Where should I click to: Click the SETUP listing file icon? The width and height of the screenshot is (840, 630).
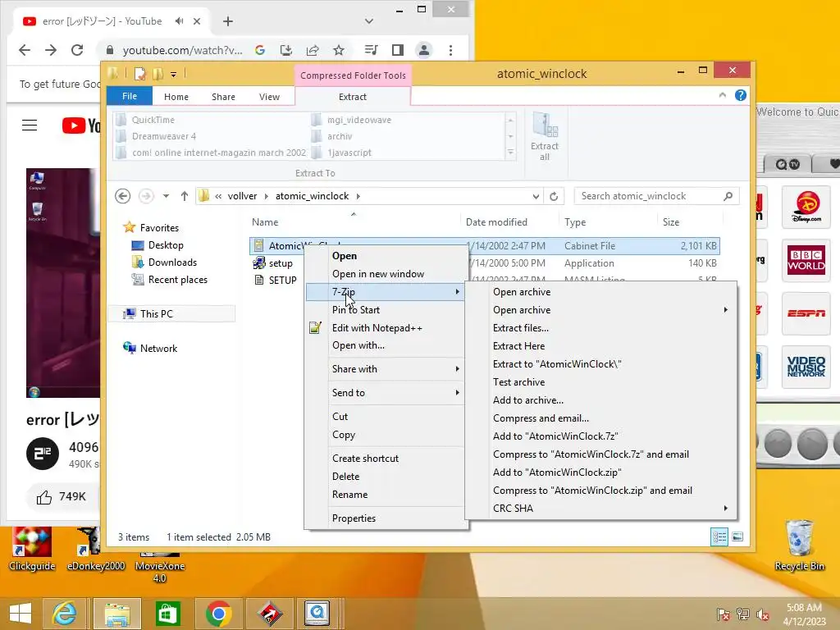tap(259, 281)
